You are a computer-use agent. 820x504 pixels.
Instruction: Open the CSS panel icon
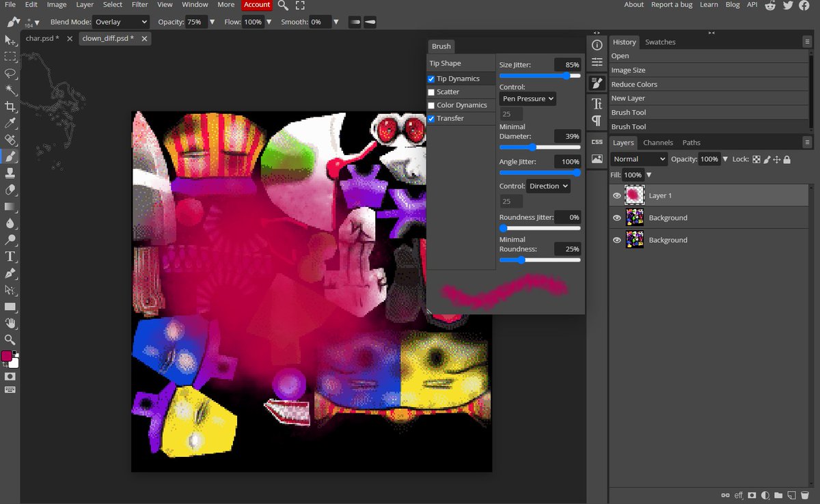(x=597, y=142)
